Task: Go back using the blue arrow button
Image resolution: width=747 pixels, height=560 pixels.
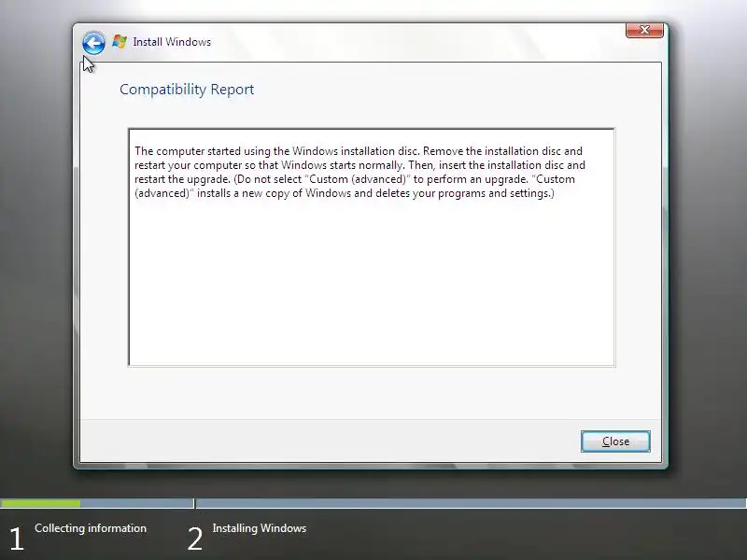Action: (93, 43)
